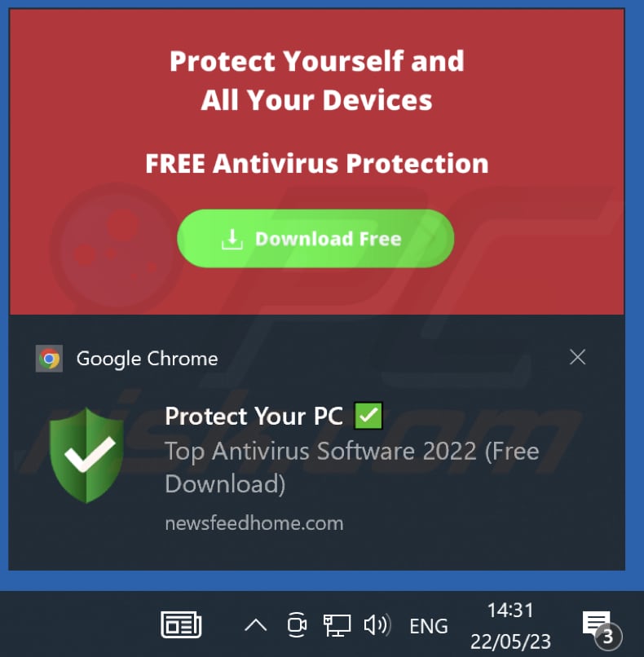Click Top Antivirus Software 2022 description text
Image resolution: width=644 pixels, height=657 pixels.
pos(352,467)
